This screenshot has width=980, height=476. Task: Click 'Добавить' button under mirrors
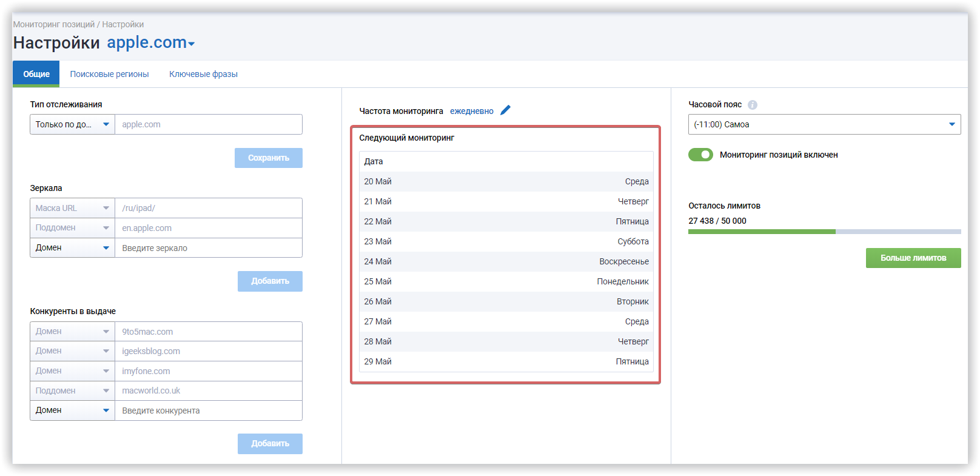270,281
